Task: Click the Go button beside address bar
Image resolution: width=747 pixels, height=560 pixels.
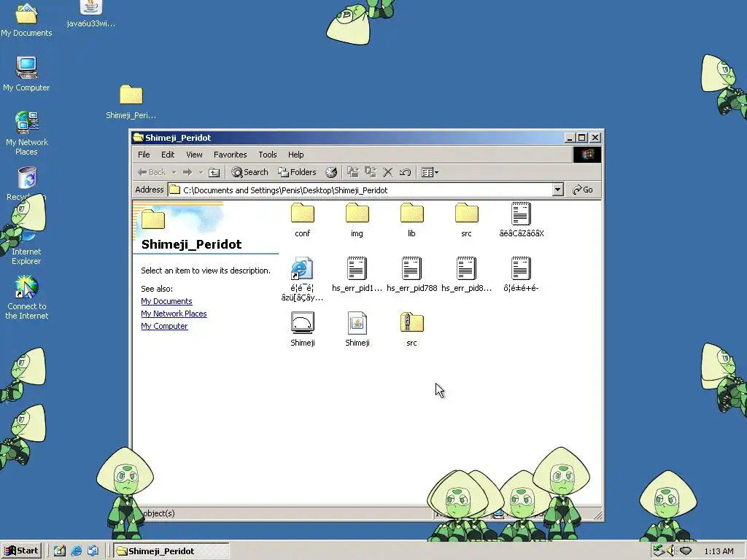Action: click(583, 190)
